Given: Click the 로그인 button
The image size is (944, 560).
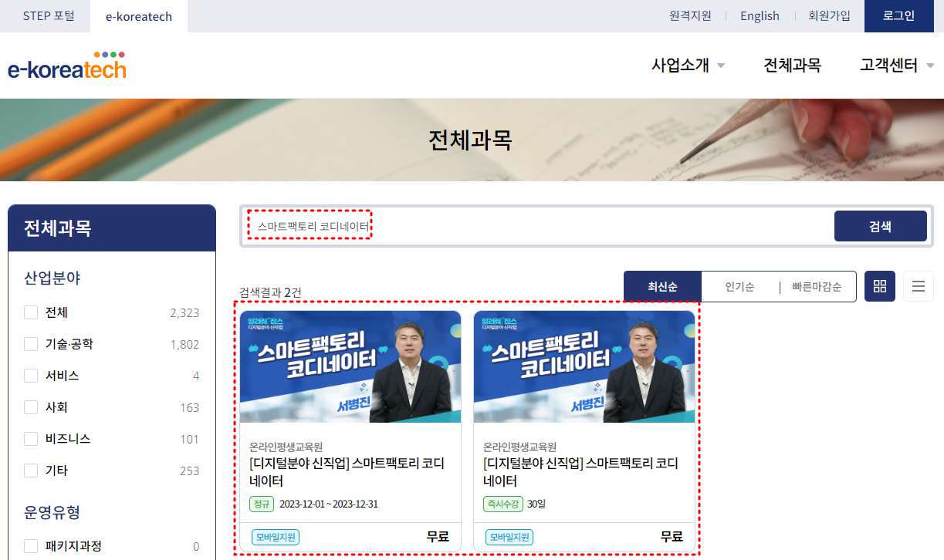Looking at the screenshot, I should [x=898, y=15].
